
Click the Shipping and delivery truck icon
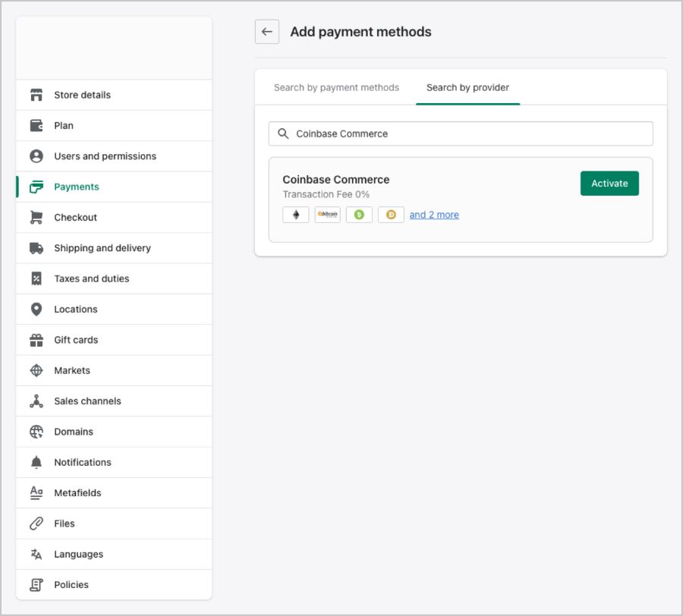click(36, 248)
